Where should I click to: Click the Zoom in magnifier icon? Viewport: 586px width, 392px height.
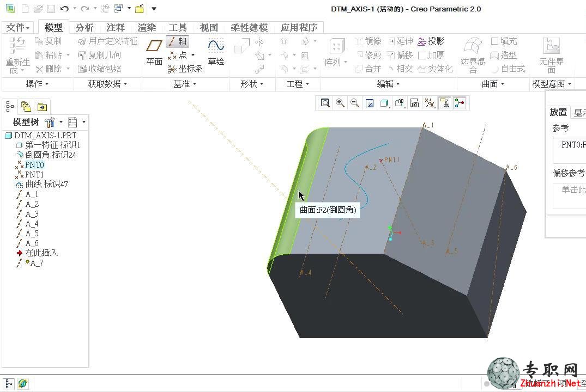pos(340,103)
